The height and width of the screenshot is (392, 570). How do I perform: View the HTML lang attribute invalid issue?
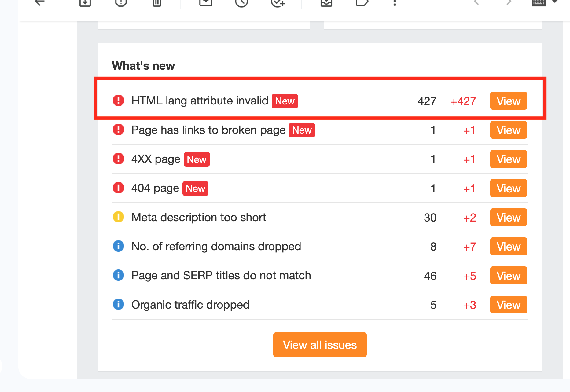[x=509, y=101]
